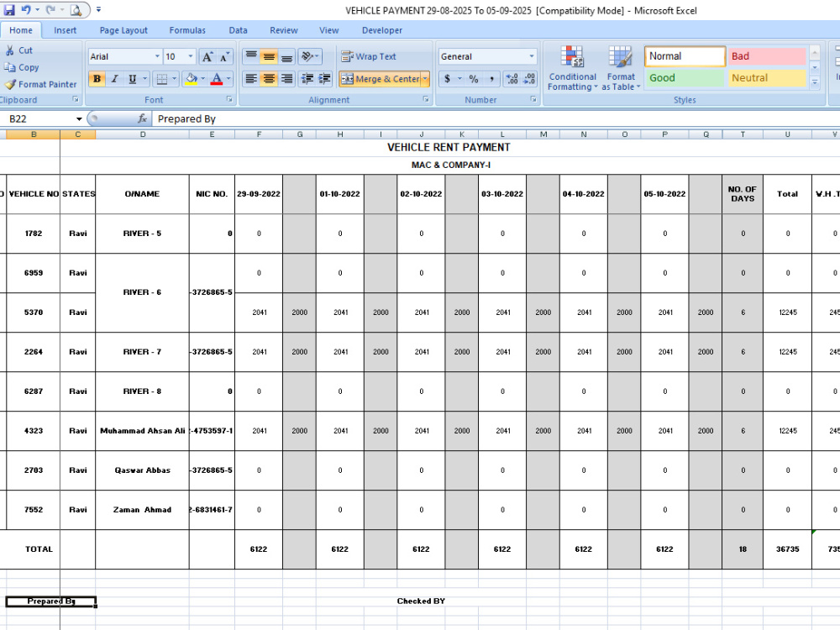Click Decrease Decimal icon
This screenshot has height=630, width=840.
click(529, 79)
